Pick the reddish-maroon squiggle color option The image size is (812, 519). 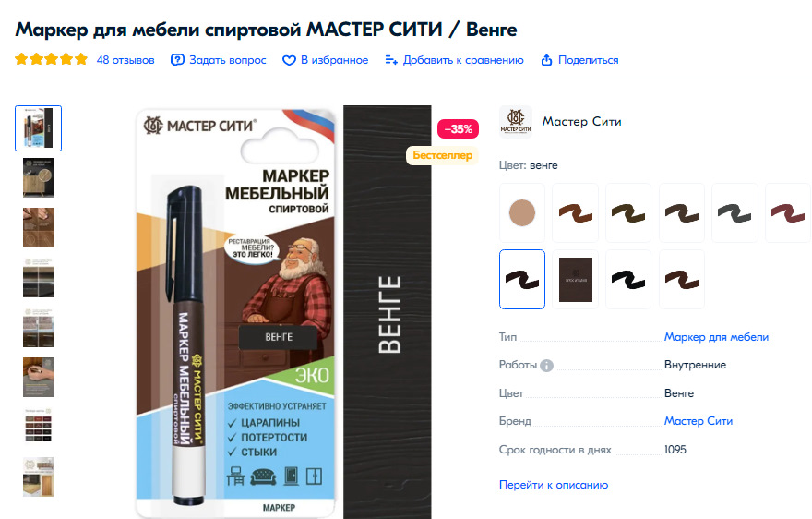788,212
